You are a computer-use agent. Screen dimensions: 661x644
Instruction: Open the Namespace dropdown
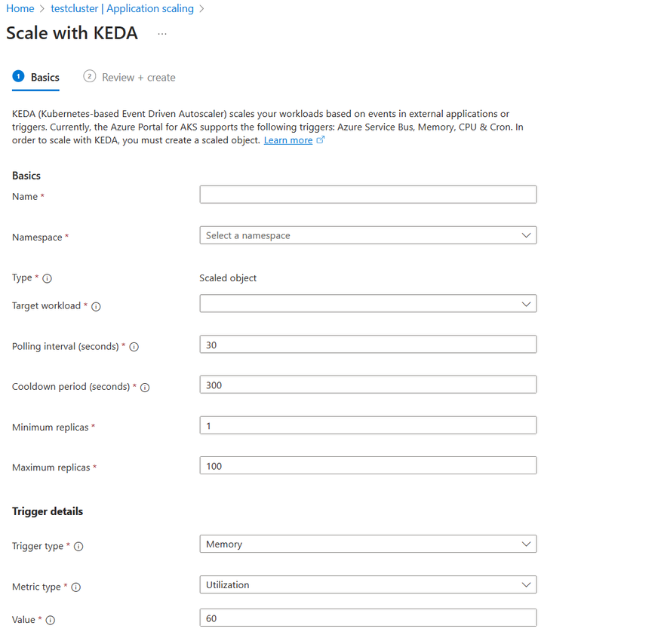[367, 235]
